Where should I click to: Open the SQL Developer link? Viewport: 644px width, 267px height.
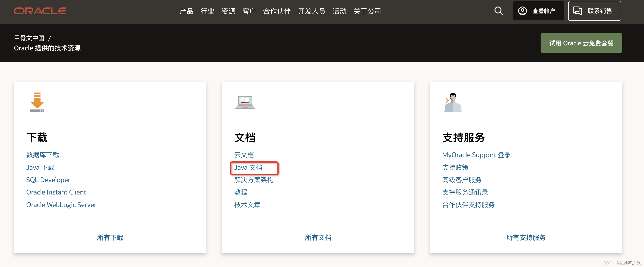(48, 180)
